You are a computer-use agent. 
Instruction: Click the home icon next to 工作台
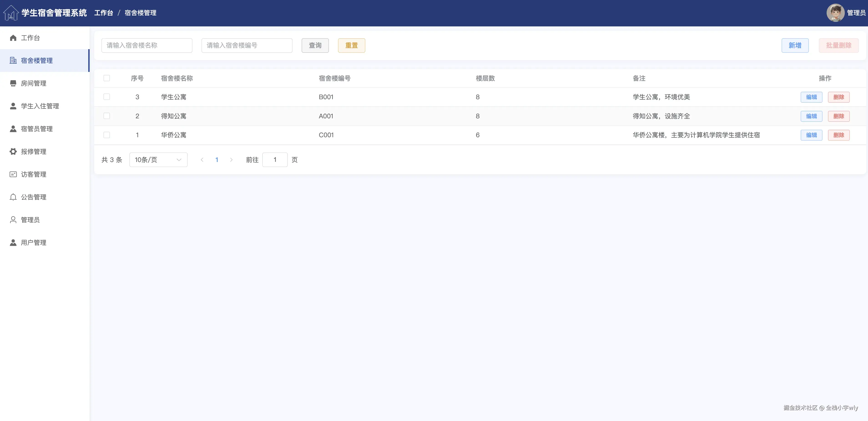point(13,38)
